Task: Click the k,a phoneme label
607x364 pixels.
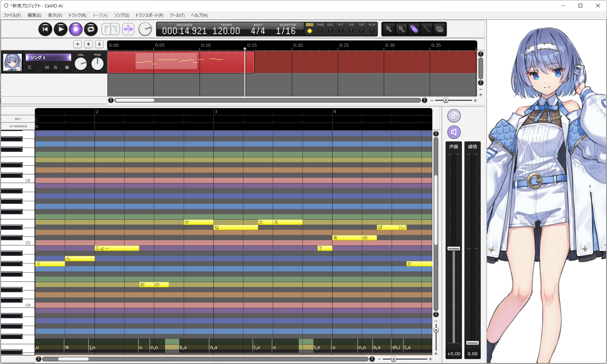Action: (x=183, y=347)
